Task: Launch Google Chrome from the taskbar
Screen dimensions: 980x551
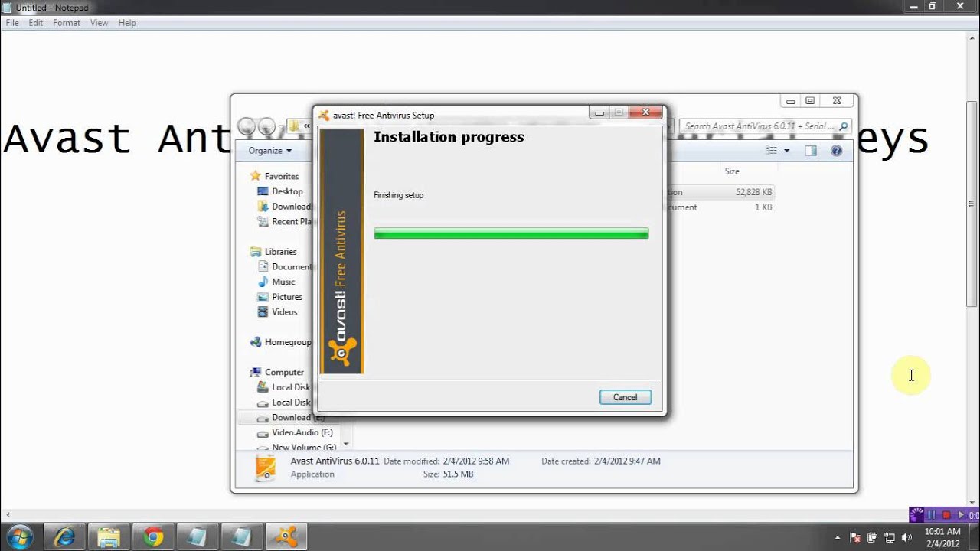Action: point(153,536)
